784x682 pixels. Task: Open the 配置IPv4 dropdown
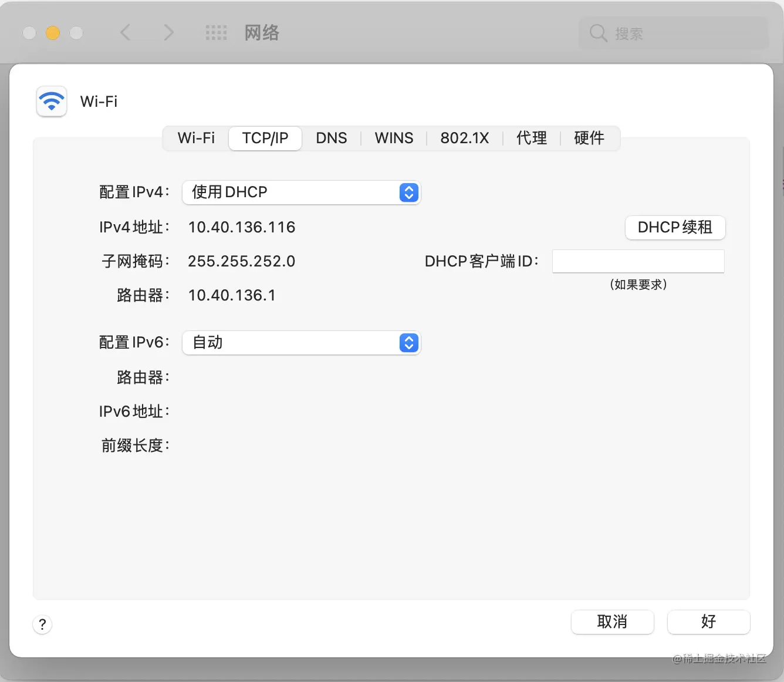302,193
